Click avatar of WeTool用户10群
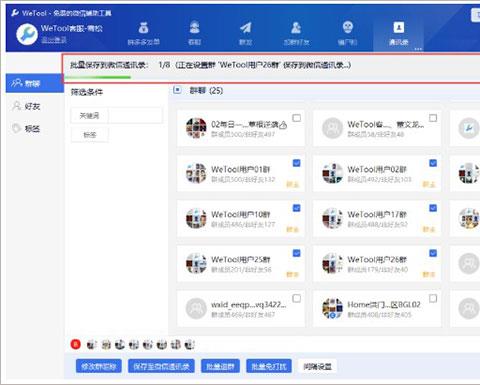Image resolution: width=480 pixels, height=385 pixels. click(196, 218)
